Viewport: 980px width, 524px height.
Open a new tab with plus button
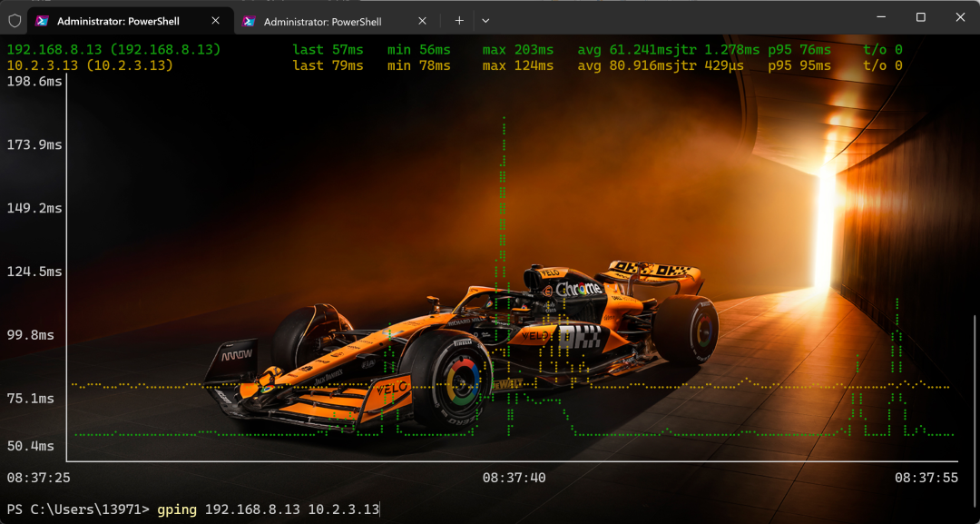click(x=459, y=21)
